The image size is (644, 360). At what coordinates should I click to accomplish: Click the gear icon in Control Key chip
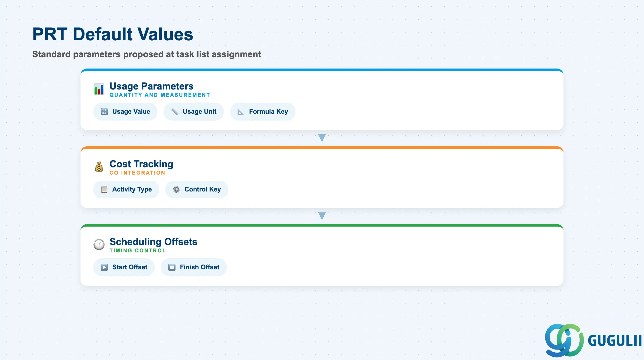pos(176,189)
